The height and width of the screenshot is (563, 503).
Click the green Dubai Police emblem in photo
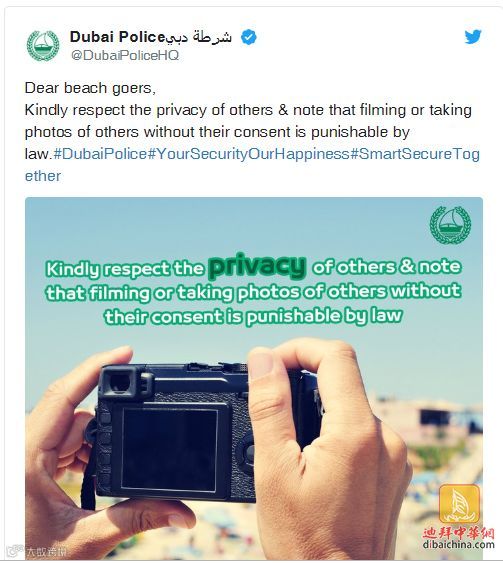pos(450,225)
